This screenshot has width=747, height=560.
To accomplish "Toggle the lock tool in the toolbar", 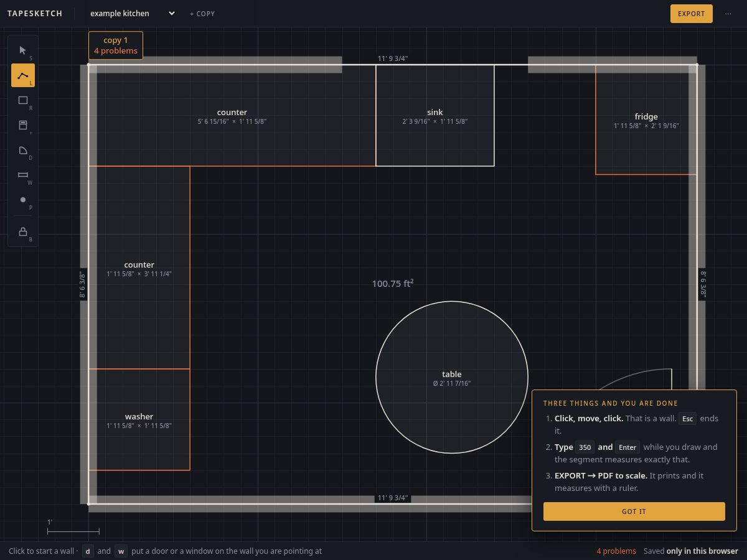I will coord(23,231).
